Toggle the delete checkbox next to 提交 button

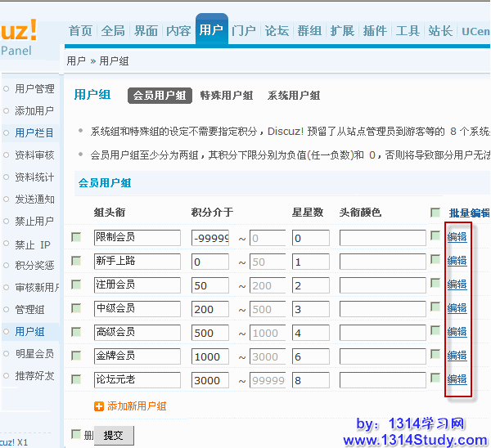(76, 434)
